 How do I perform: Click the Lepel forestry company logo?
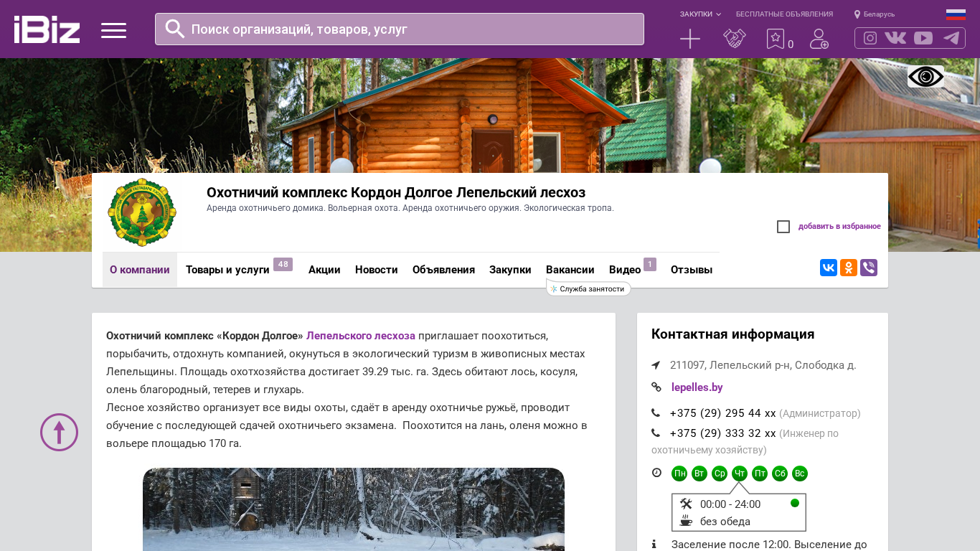click(142, 212)
